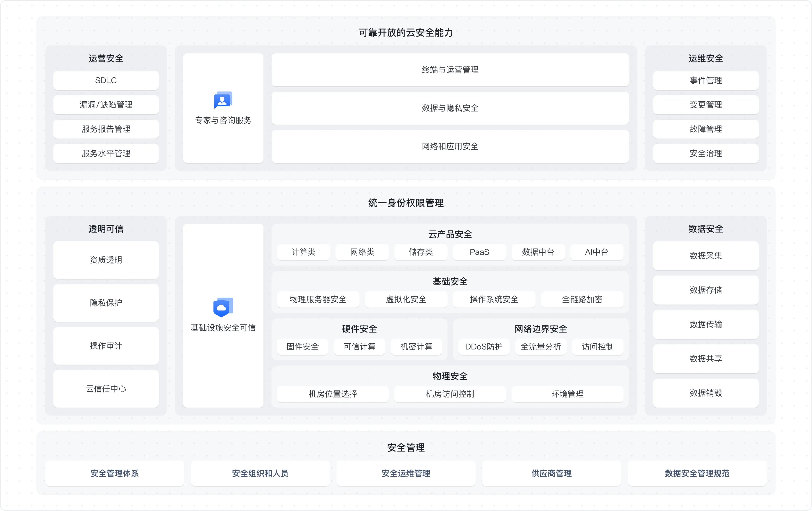The height and width of the screenshot is (511, 812).
Task: Click the expert consulting person icon
Action: click(223, 100)
